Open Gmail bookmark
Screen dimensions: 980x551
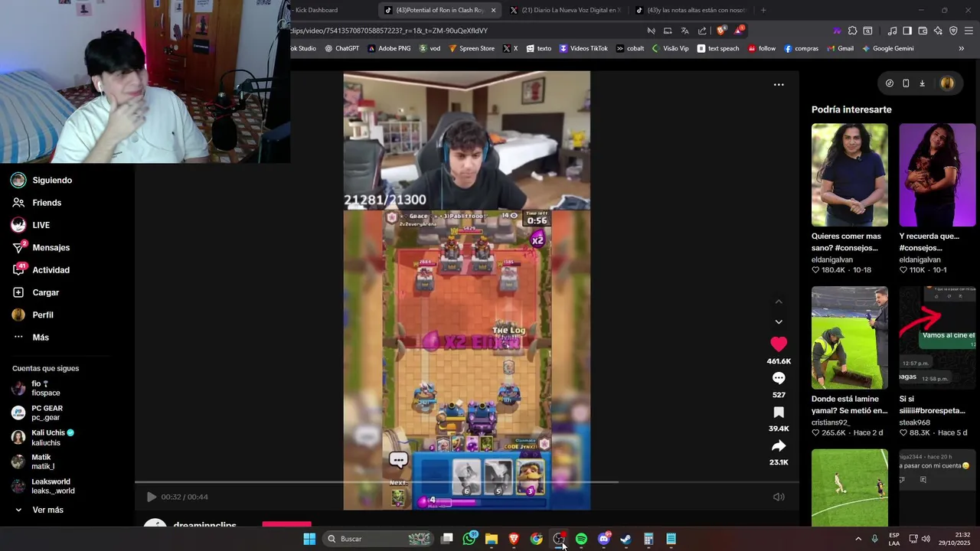click(x=840, y=48)
